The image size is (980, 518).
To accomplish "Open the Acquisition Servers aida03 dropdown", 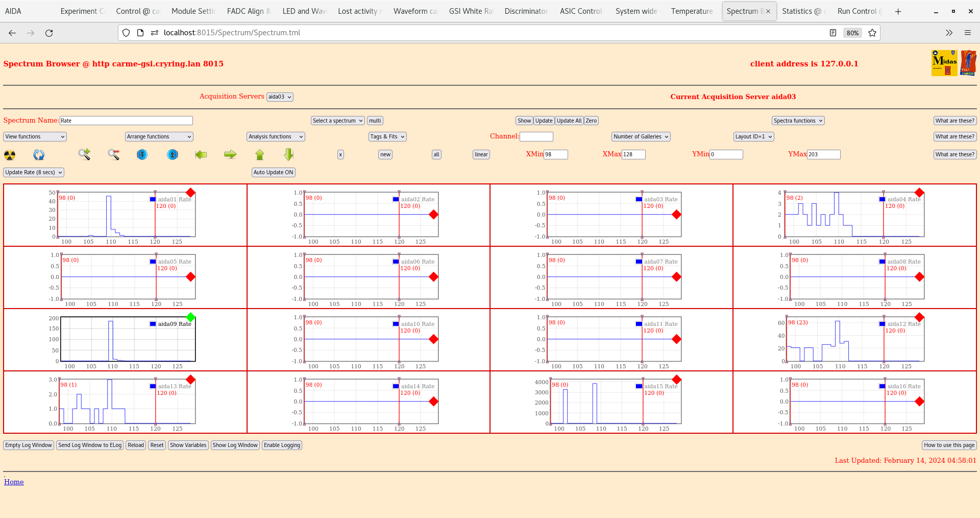I will [279, 97].
